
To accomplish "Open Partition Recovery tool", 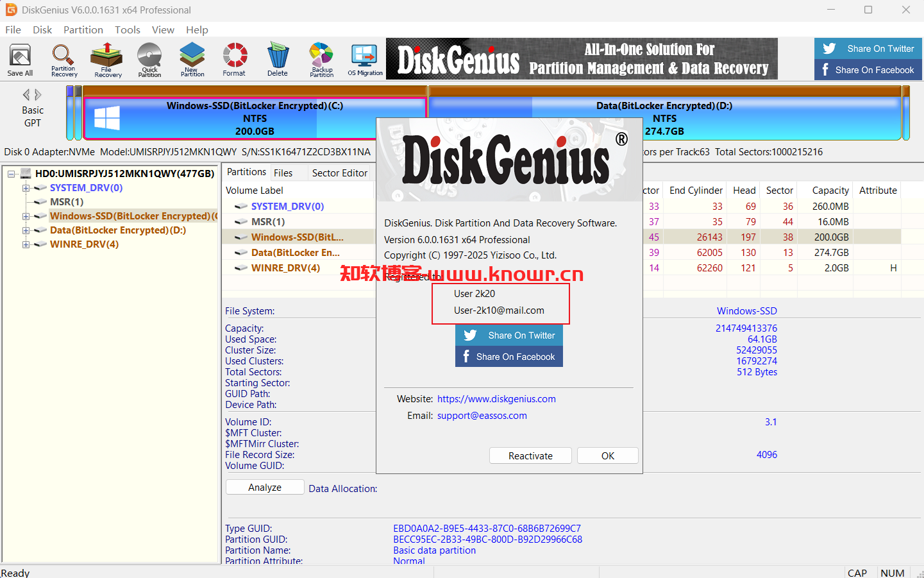I will [x=64, y=60].
